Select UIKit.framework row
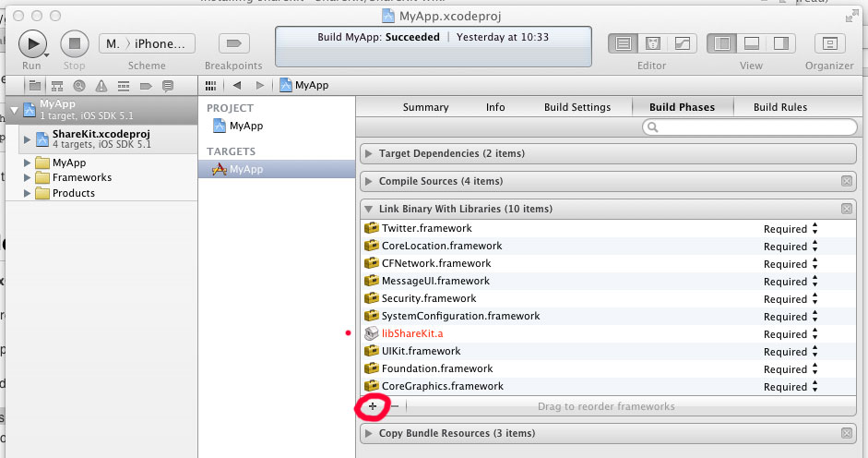 [608, 352]
